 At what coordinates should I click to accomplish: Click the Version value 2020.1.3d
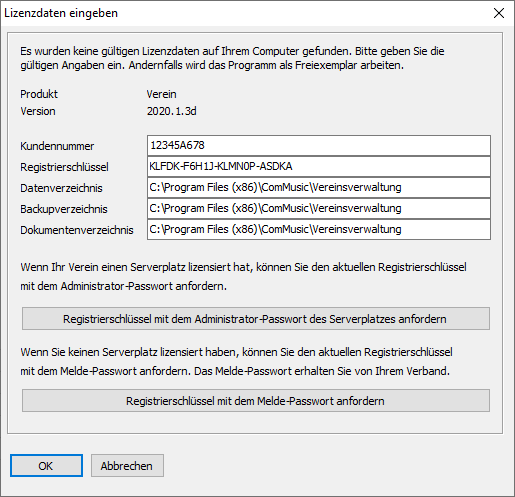click(x=172, y=111)
